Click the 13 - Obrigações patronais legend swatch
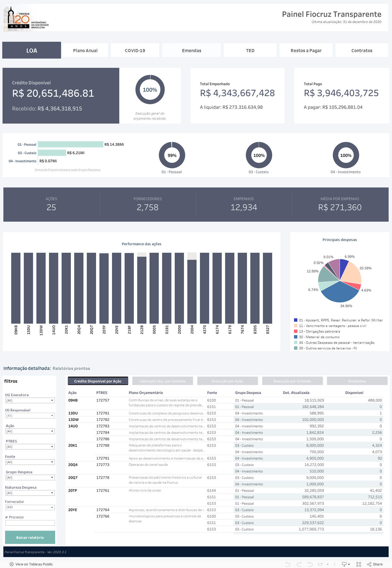392x568 pixels. 296,331
